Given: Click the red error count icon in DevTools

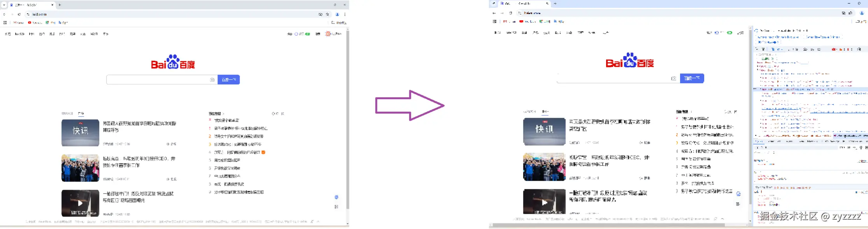Looking at the screenshot, I should (834, 49).
